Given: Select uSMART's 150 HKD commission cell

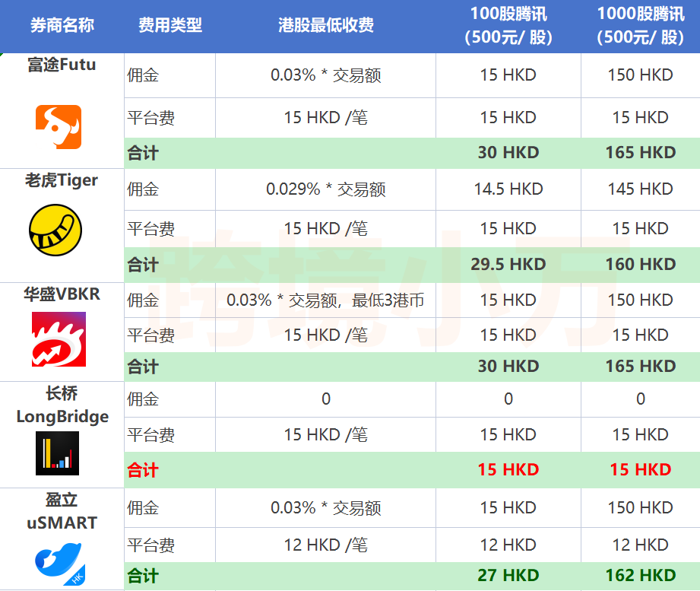Looking at the screenshot, I should 641,508.
